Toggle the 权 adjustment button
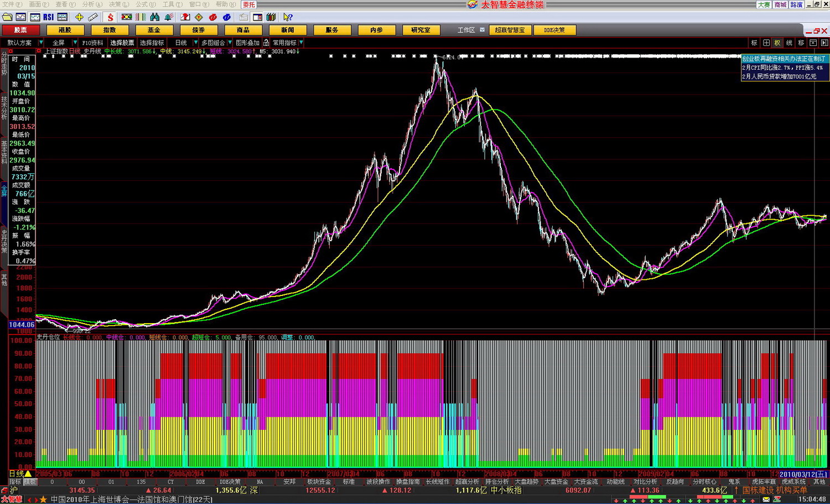Screen dimensions: 830x504 point(777,43)
